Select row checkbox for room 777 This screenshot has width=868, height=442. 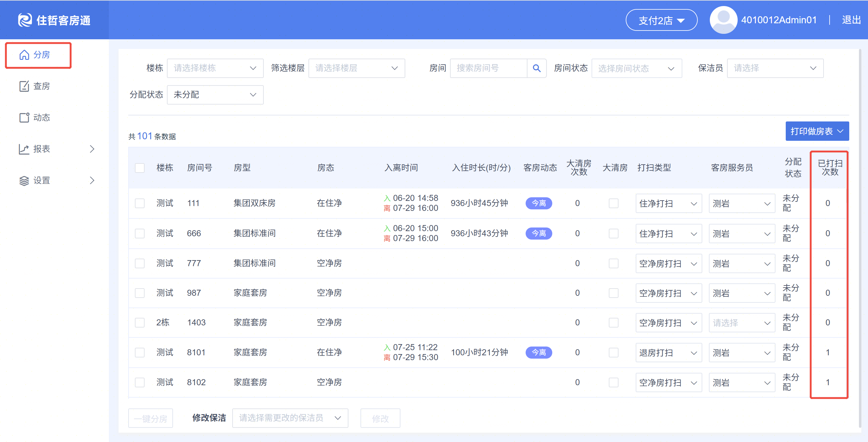[x=139, y=263]
